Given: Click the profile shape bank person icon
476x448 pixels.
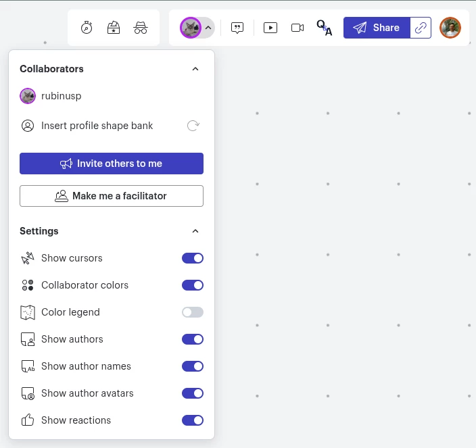Looking at the screenshot, I should click(x=28, y=126).
